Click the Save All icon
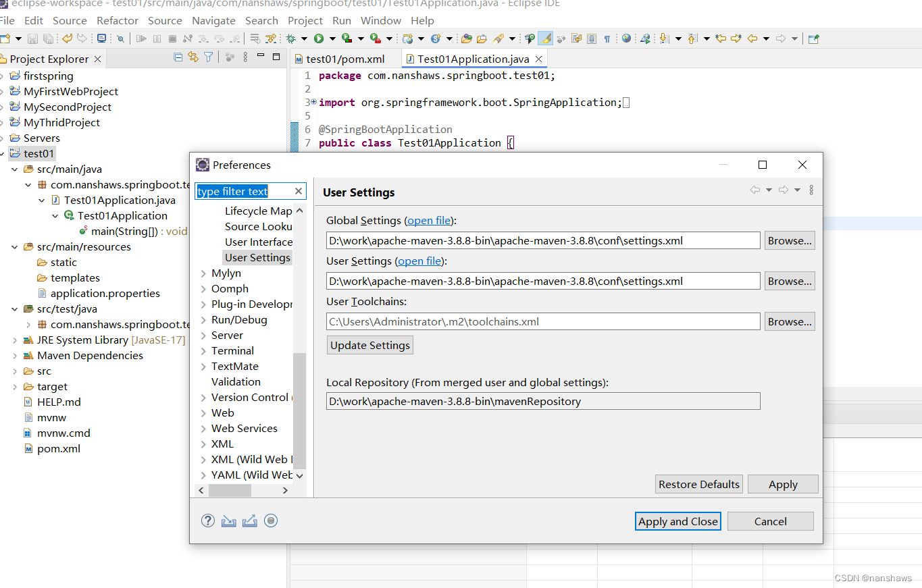The image size is (922, 588). click(x=48, y=38)
